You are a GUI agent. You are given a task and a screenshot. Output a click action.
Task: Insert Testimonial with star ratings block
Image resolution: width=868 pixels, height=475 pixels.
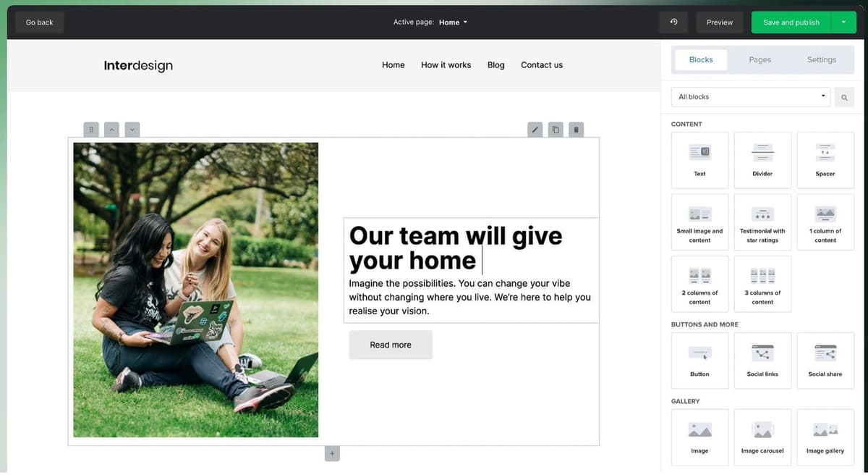[762, 222]
